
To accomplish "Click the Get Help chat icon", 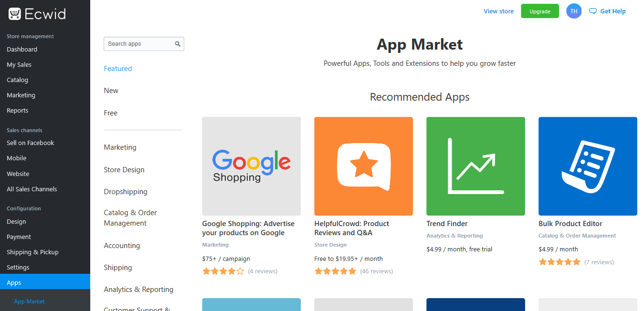I will click(x=593, y=11).
